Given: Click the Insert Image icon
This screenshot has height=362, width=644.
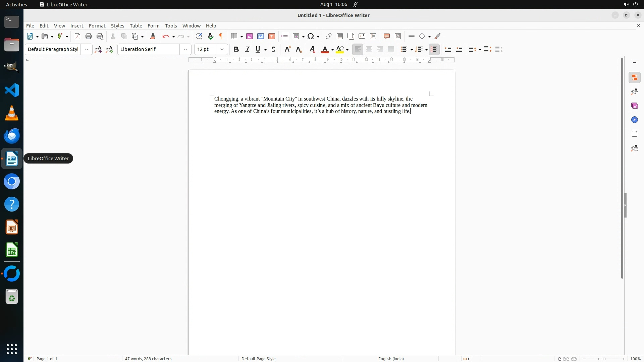Looking at the screenshot, I should pos(250,37).
